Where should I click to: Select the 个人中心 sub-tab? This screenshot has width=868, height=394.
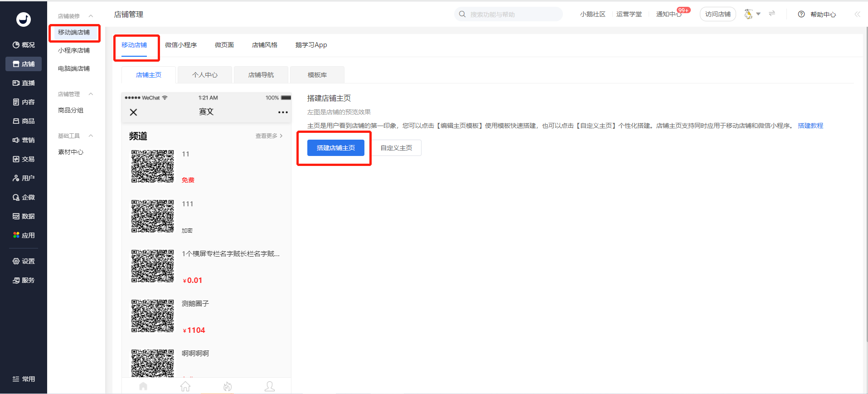(205, 75)
